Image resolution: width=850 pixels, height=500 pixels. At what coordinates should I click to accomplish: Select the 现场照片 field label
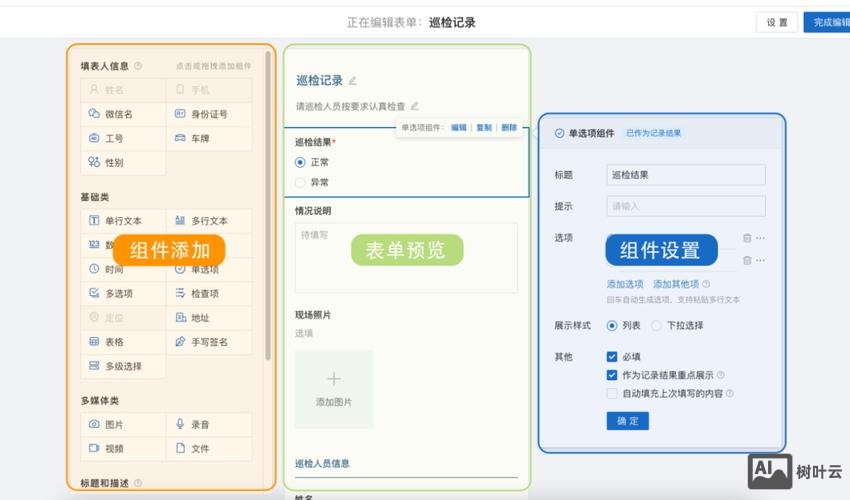coord(313,315)
